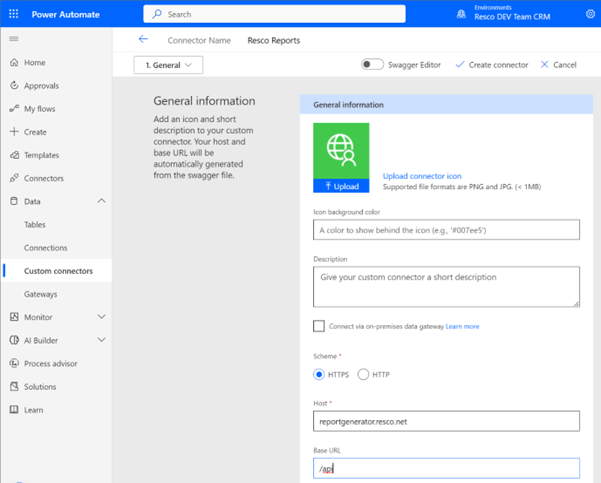
Task: Select the HTTP scheme radio button
Action: tap(363, 375)
